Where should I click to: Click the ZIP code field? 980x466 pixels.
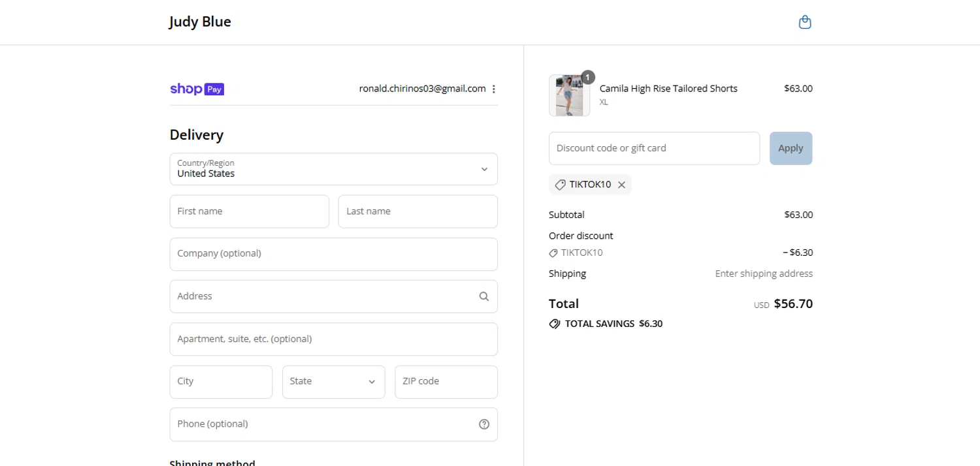(446, 382)
